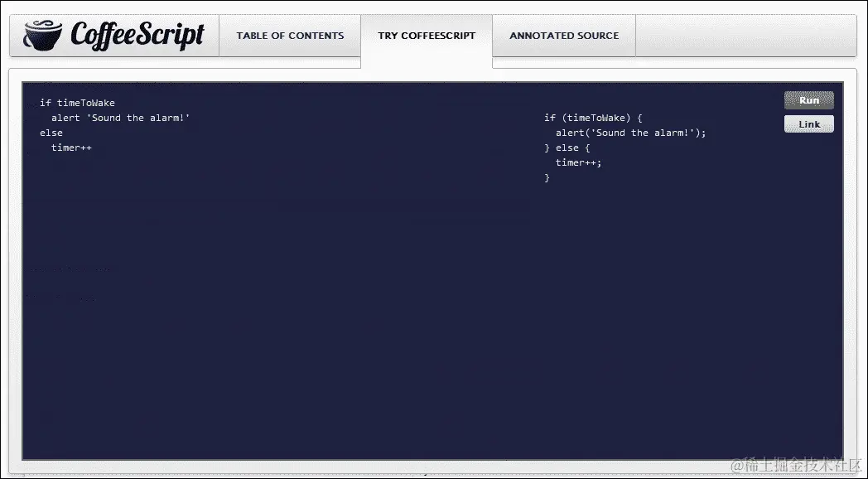
Task: Select the Try CoffeeScript tab
Action: click(427, 36)
